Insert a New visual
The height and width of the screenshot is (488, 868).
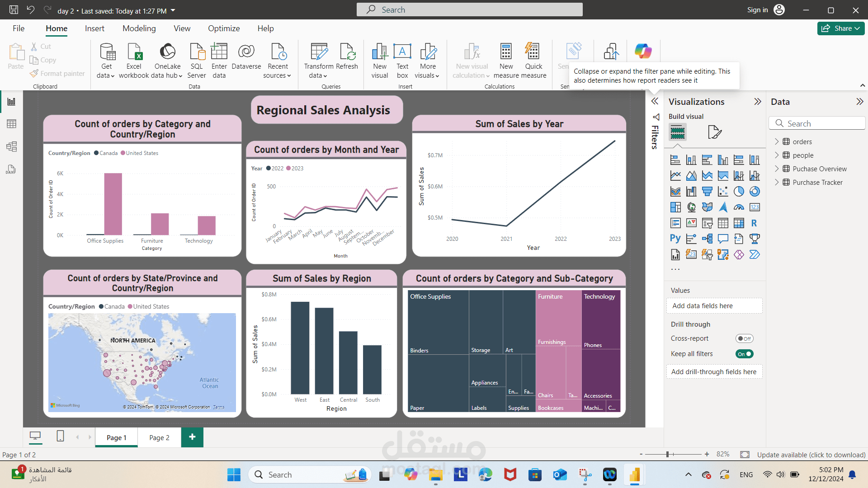380,61
